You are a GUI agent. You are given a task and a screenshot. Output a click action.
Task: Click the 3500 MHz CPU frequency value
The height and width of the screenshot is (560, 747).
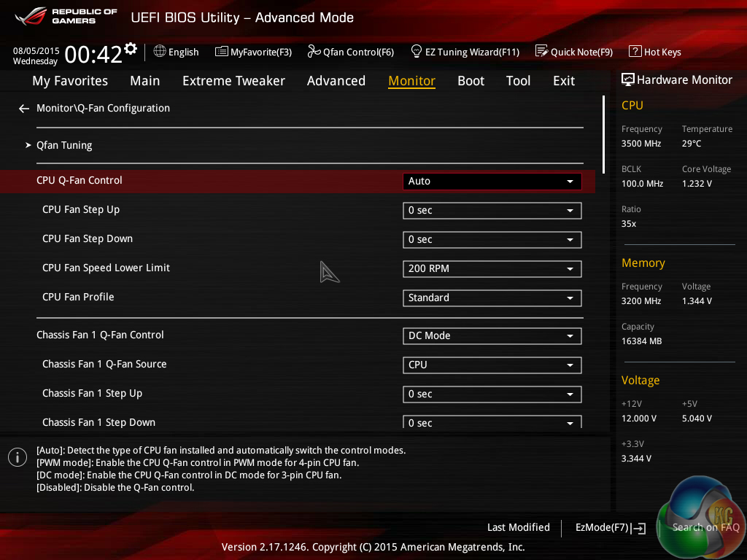point(640,144)
